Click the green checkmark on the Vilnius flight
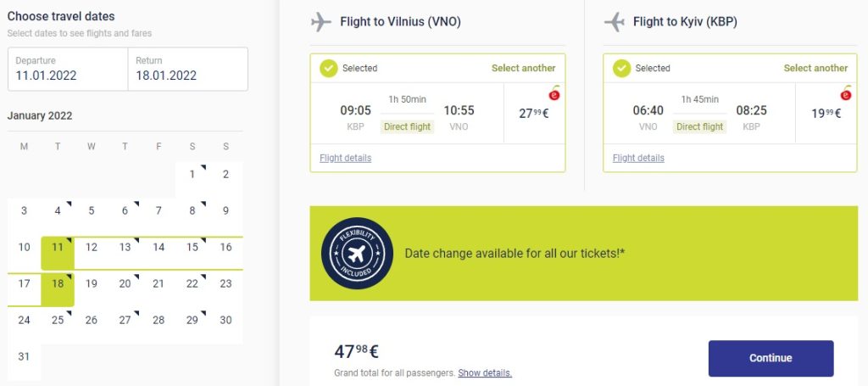 click(x=329, y=68)
